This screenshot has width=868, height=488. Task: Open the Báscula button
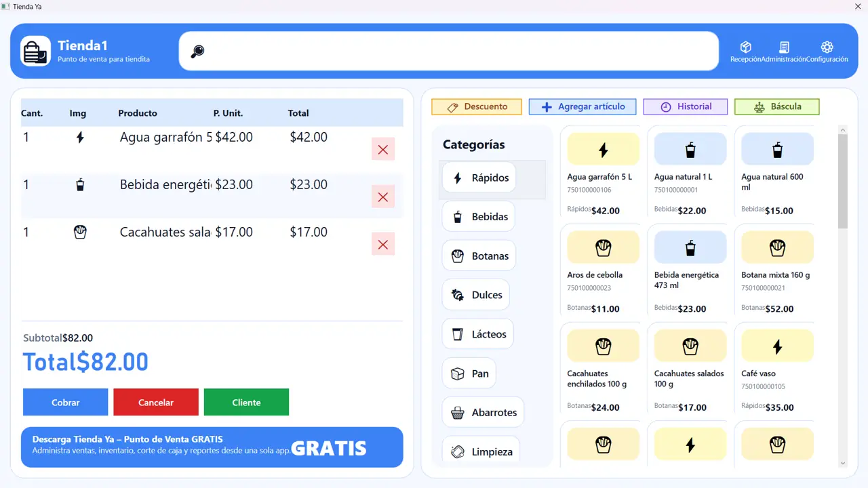point(777,106)
